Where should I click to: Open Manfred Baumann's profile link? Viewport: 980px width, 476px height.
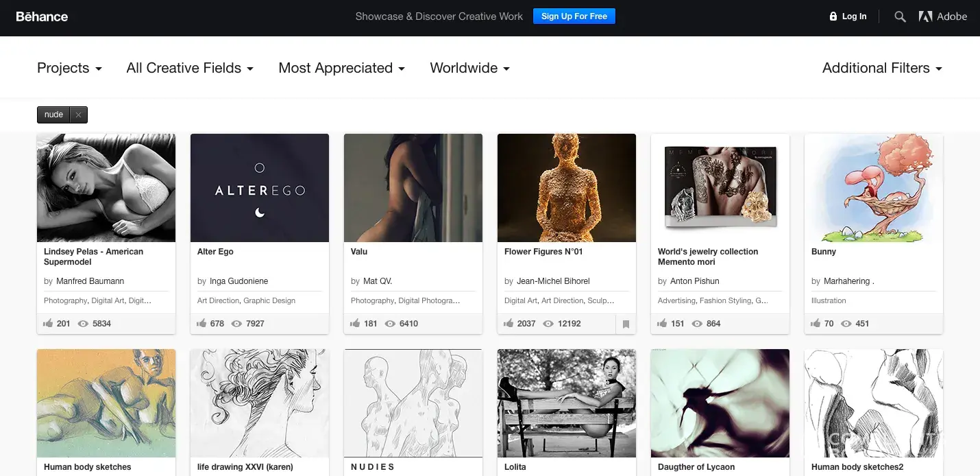click(90, 281)
